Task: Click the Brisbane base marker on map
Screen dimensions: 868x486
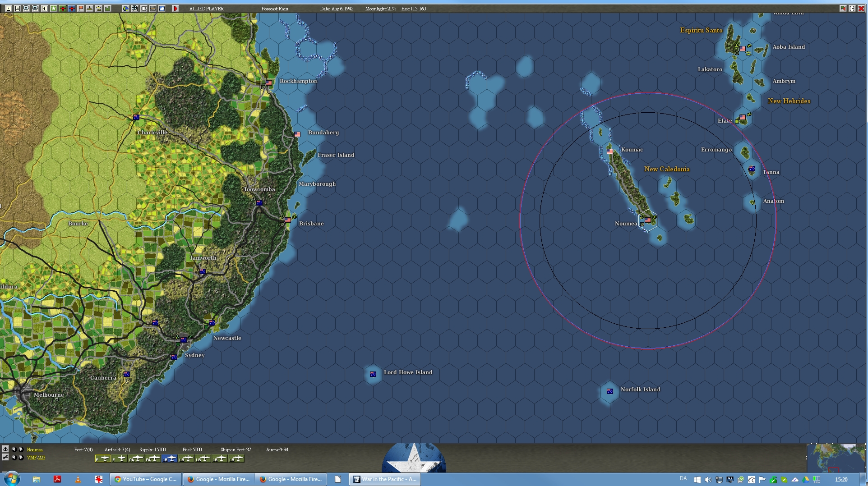Action: (288, 220)
